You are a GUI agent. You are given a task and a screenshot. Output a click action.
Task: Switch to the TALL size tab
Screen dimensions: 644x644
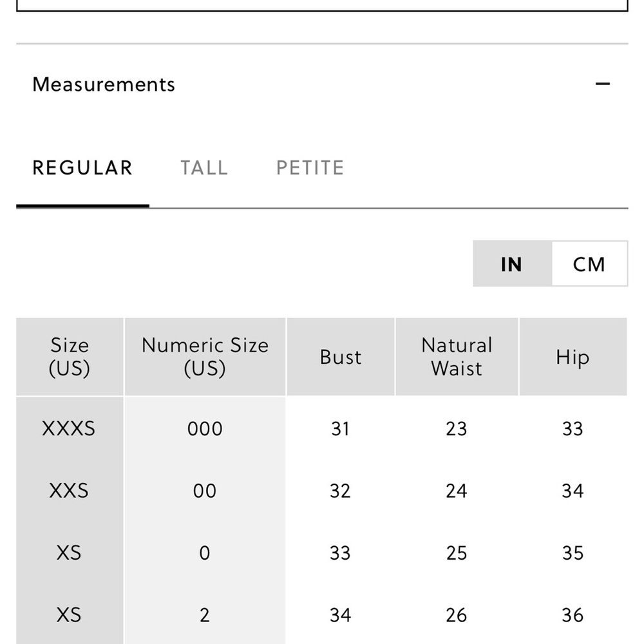(204, 168)
